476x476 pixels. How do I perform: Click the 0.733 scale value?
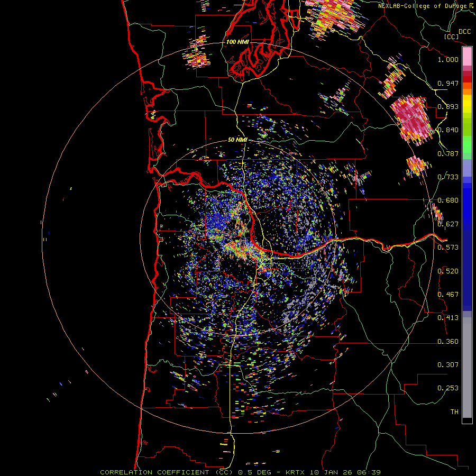coord(448,177)
